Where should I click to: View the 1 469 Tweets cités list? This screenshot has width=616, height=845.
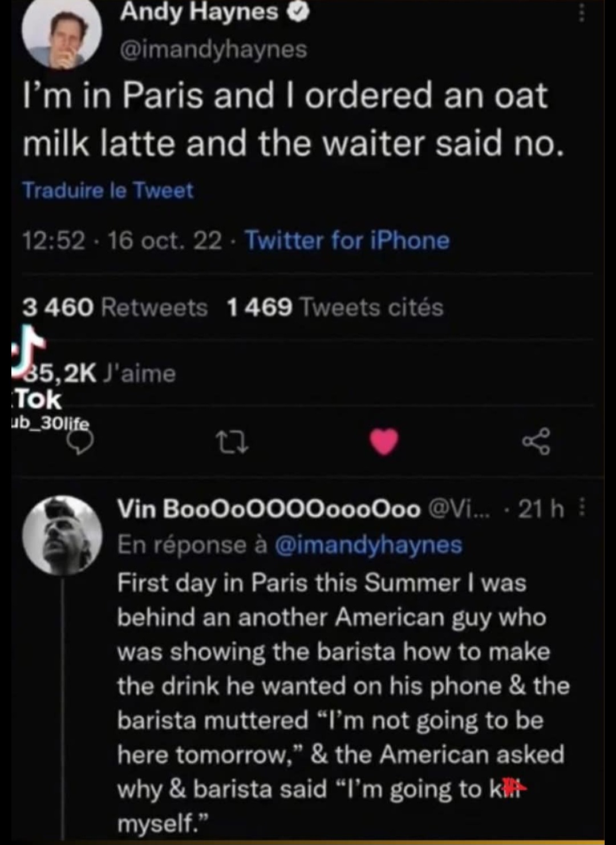pyautogui.click(x=335, y=308)
